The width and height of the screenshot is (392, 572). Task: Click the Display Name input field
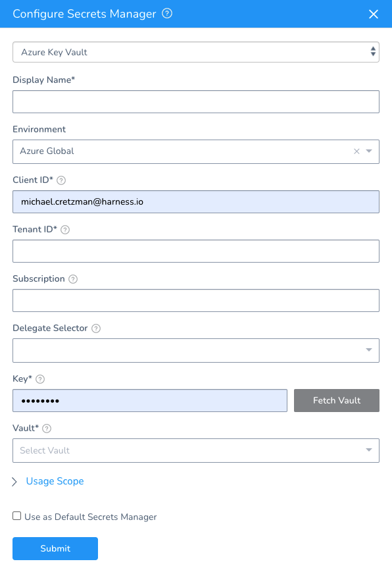[x=196, y=101]
